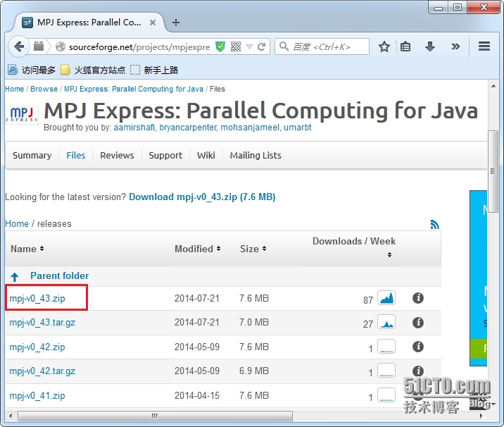Screen dimensions: 504x427
Task: Show bookmarks list icon
Action: (x=405, y=47)
